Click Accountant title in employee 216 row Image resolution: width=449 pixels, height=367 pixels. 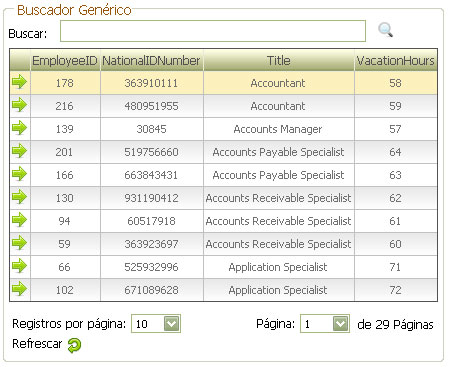[x=278, y=106]
